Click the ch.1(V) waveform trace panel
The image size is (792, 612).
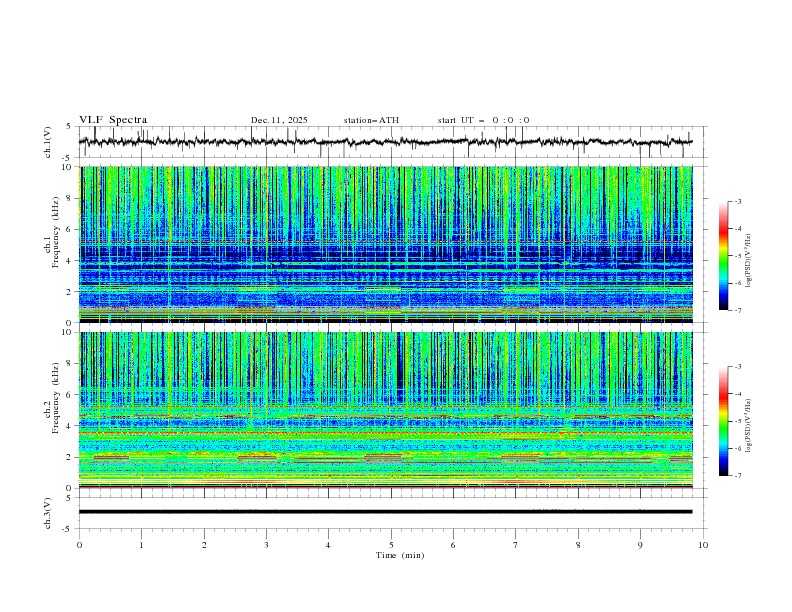[390, 142]
